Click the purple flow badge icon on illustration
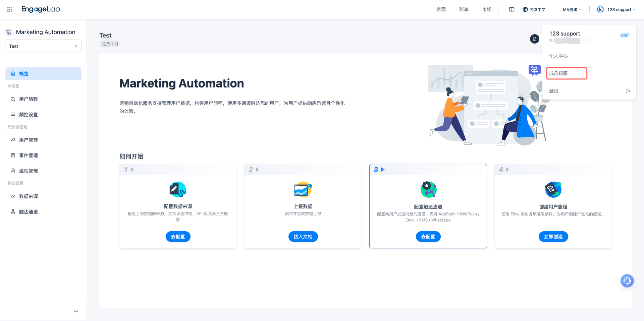 (x=535, y=70)
